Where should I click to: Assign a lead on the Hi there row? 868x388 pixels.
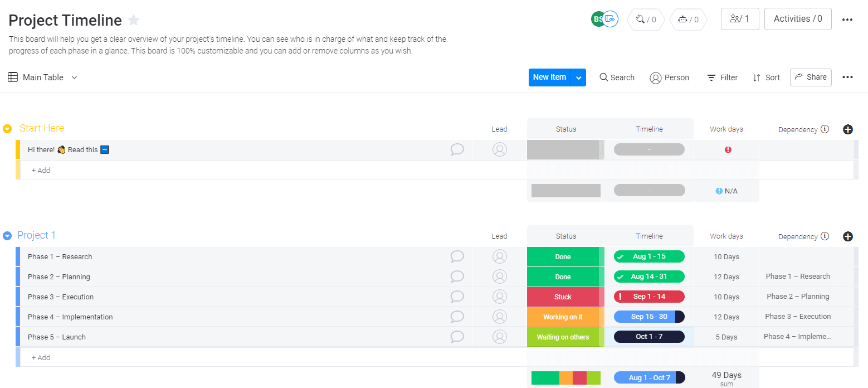[x=500, y=149]
